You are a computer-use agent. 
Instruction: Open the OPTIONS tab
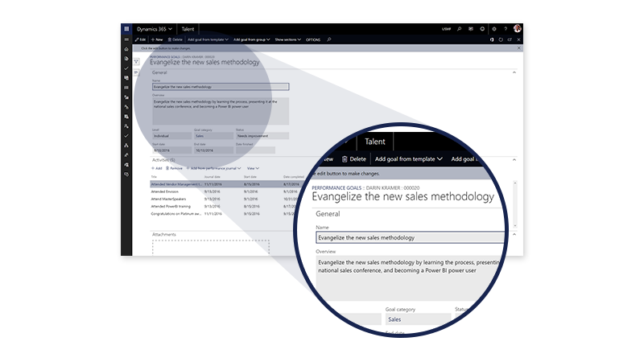click(313, 39)
